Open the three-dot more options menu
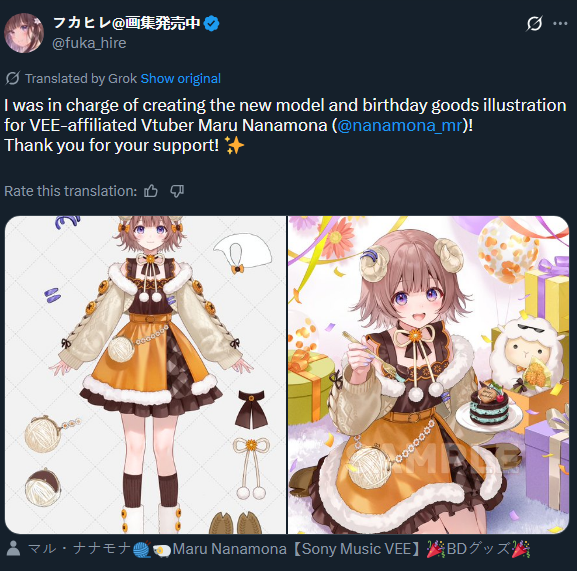 pyautogui.click(x=560, y=24)
